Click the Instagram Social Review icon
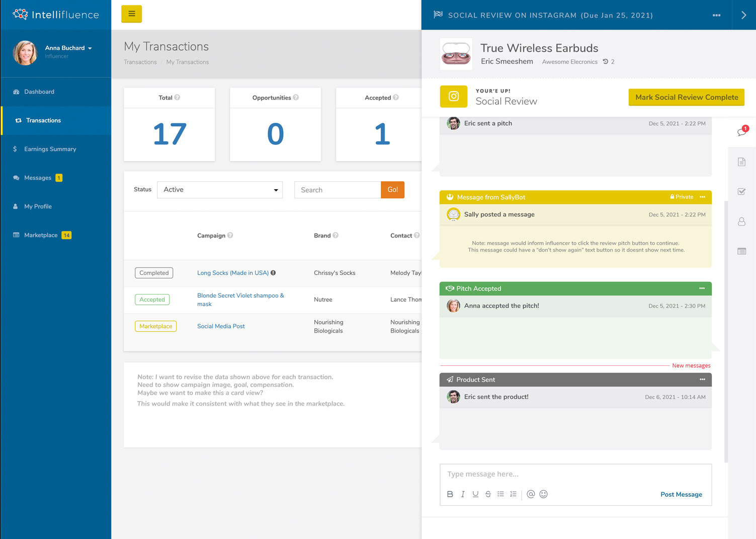756x539 pixels. [454, 97]
